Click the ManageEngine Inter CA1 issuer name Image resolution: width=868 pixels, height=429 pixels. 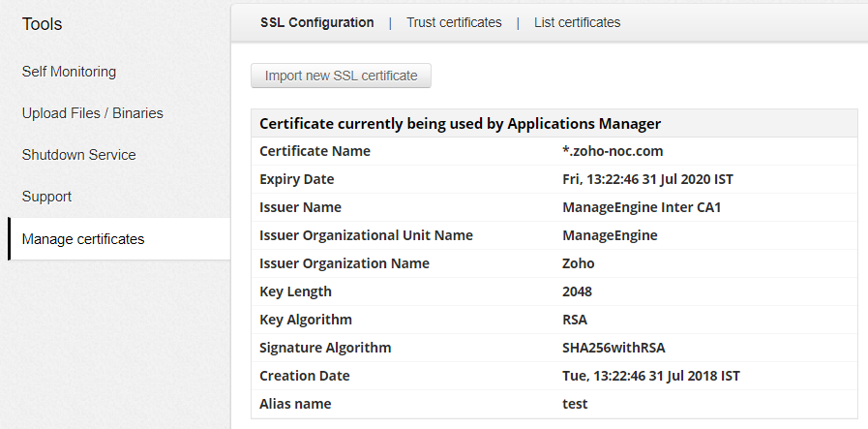642,207
